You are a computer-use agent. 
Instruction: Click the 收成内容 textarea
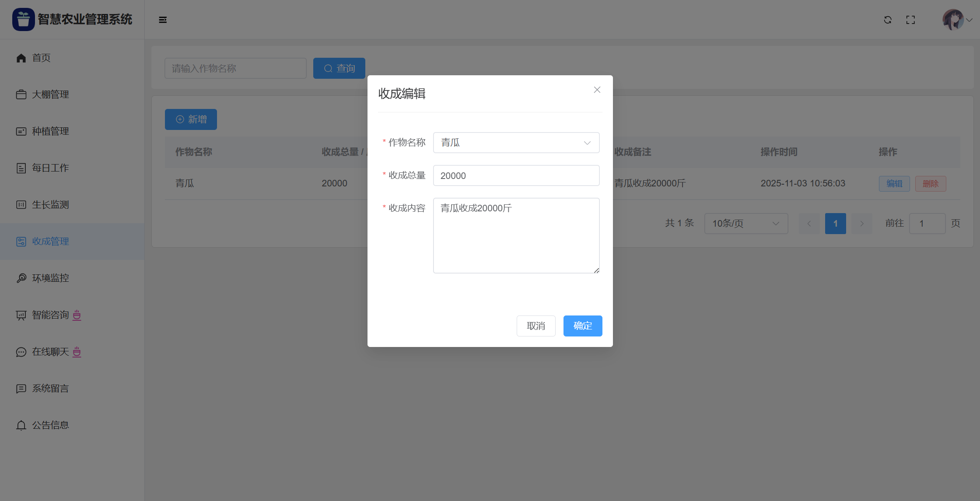[x=516, y=235]
